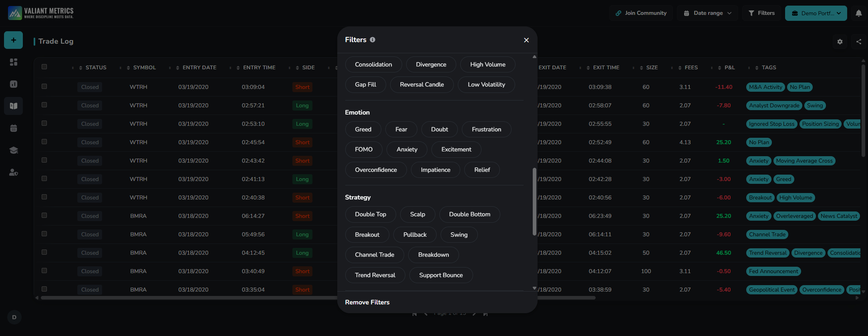868x336 pixels.
Task: Select the Low Volatility filter chip
Action: tap(486, 85)
